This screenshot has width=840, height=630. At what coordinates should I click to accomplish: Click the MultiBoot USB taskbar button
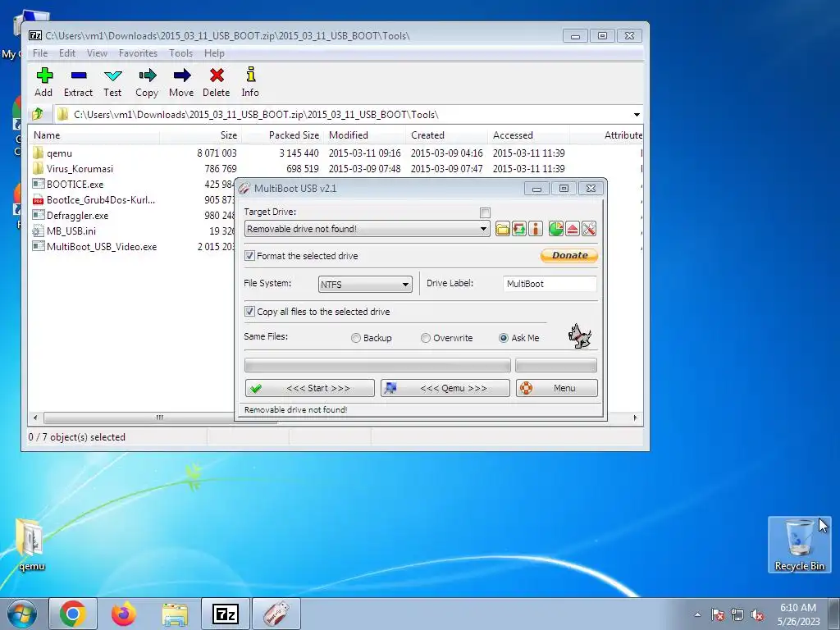(276, 614)
